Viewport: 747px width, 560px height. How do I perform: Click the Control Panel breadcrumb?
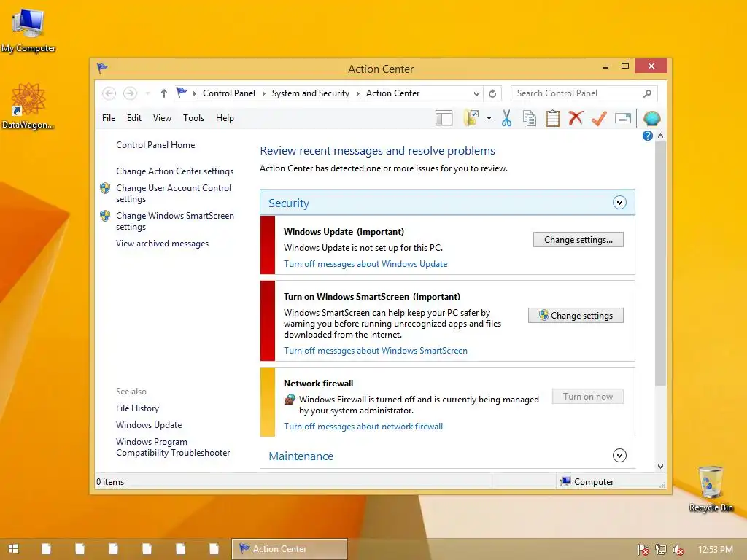pyautogui.click(x=228, y=93)
